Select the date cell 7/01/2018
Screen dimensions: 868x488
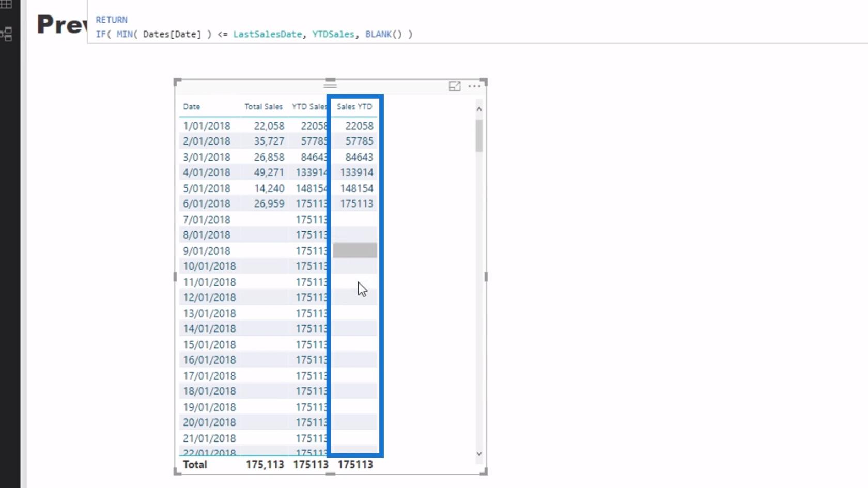[x=207, y=219]
